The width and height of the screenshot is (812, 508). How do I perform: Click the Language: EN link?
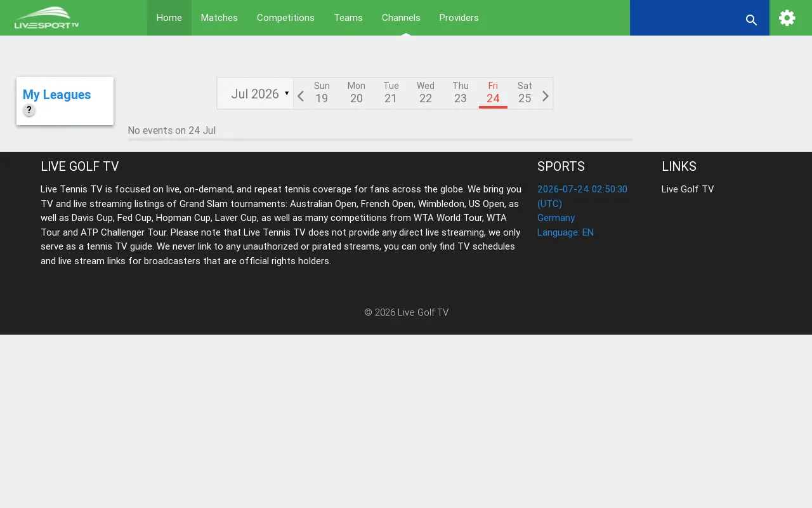click(566, 232)
